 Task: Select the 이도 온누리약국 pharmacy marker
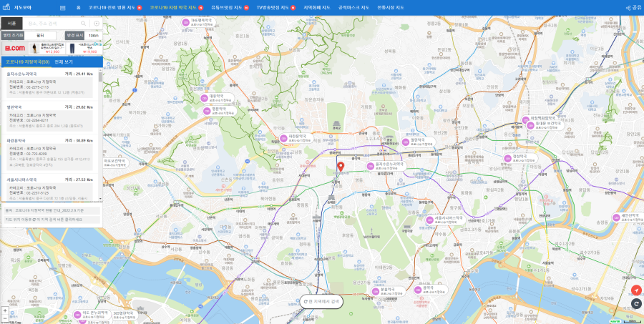click(91, 315)
